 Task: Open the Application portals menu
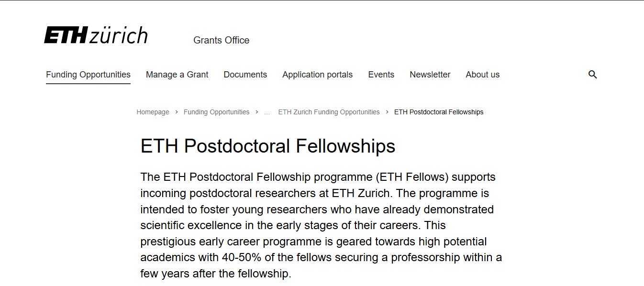click(317, 75)
